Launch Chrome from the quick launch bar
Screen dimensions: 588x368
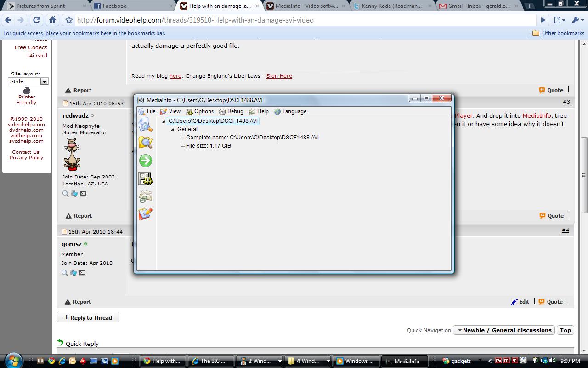click(51, 361)
